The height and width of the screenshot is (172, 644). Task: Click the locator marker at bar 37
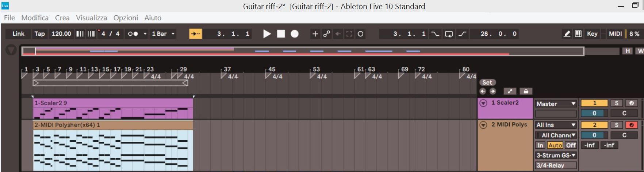pos(223,75)
